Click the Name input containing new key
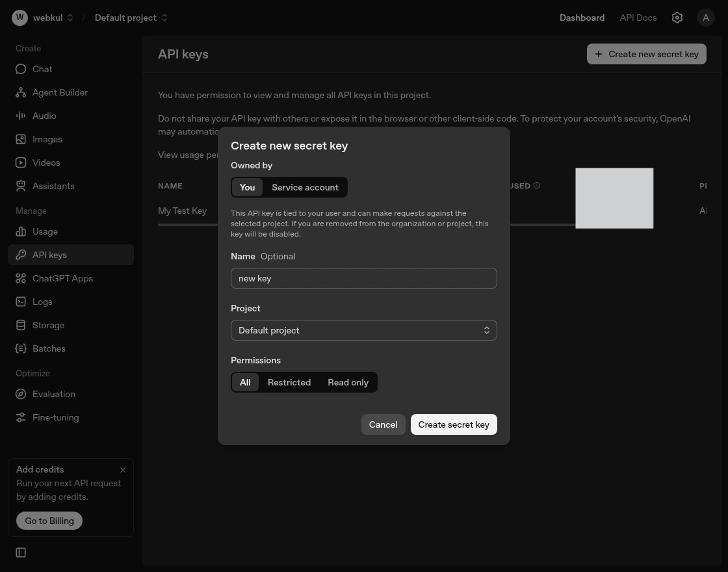Viewport: 728px width, 572px height. tap(364, 278)
